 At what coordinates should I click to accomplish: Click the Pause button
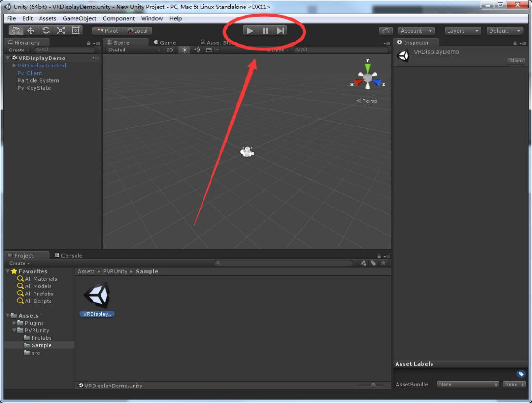click(x=265, y=31)
